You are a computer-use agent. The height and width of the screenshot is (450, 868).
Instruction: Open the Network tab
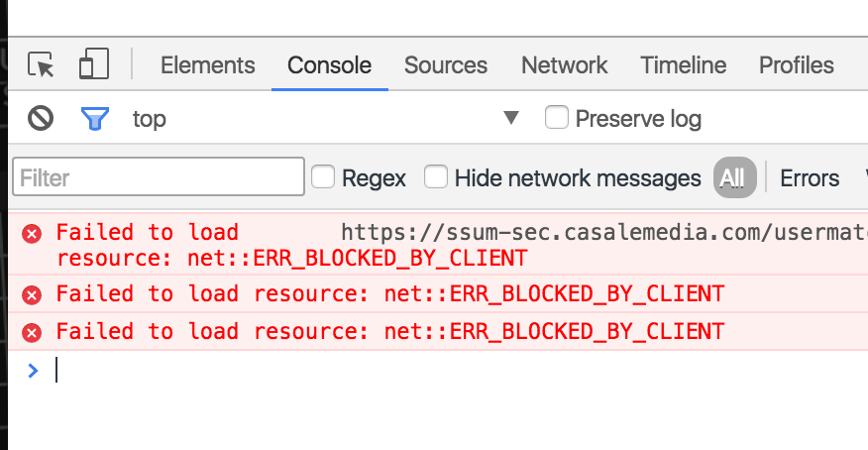pyautogui.click(x=564, y=65)
